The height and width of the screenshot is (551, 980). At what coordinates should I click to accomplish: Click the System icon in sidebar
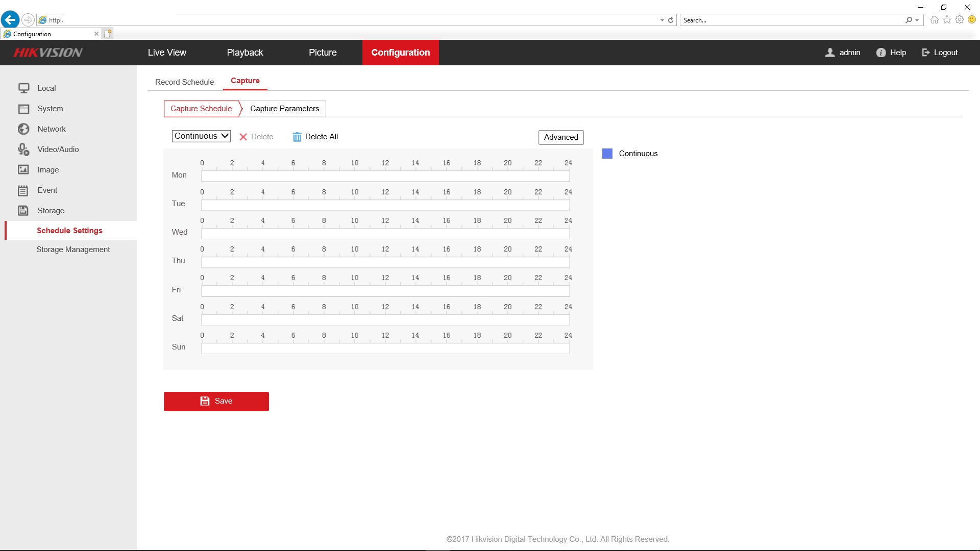coord(23,109)
